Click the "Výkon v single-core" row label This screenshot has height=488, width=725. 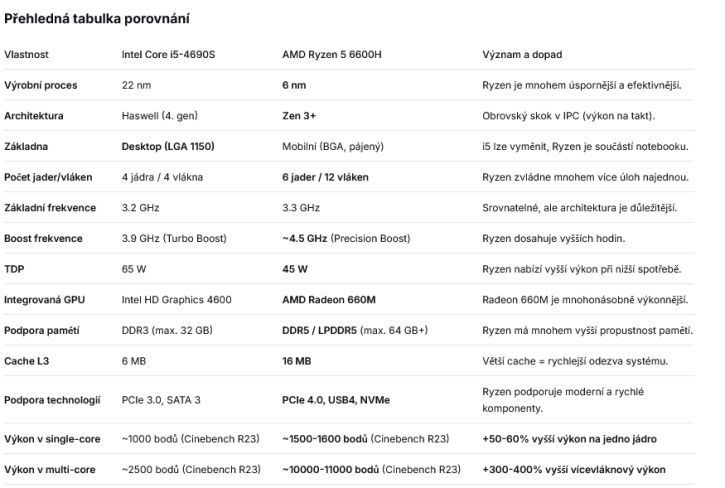click(52, 438)
